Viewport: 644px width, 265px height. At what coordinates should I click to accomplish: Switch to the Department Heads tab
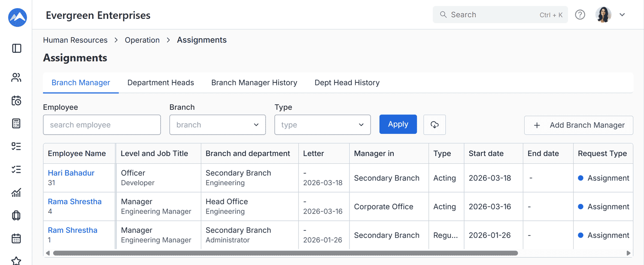coord(161,83)
